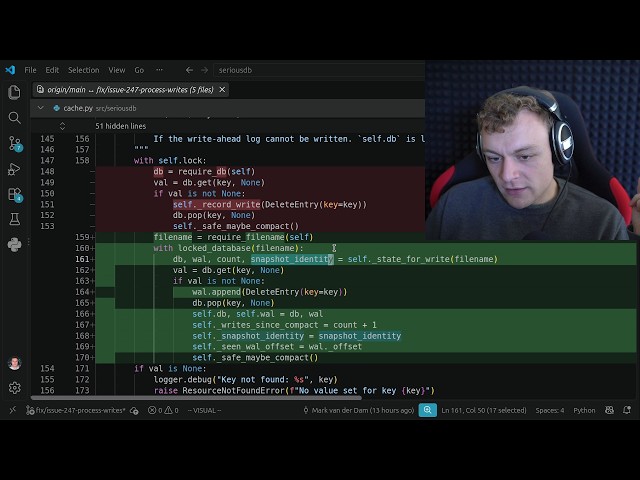Open the Accounts avatar menu

(14, 363)
